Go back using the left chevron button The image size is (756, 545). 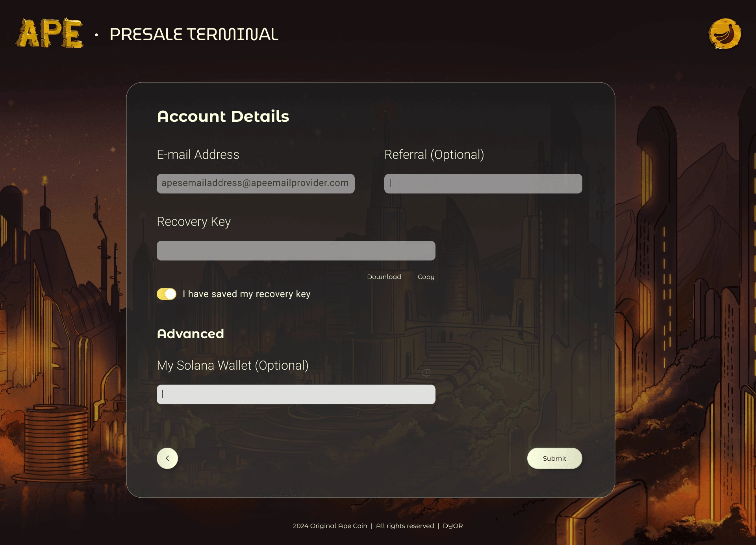pos(167,458)
